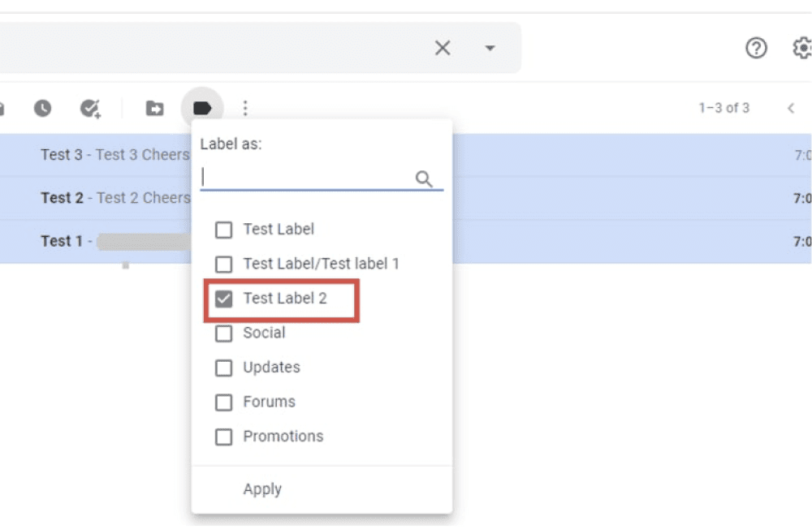Open the Settings gear icon
Viewport: 812px width, 529px height.
pyautogui.click(x=801, y=49)
